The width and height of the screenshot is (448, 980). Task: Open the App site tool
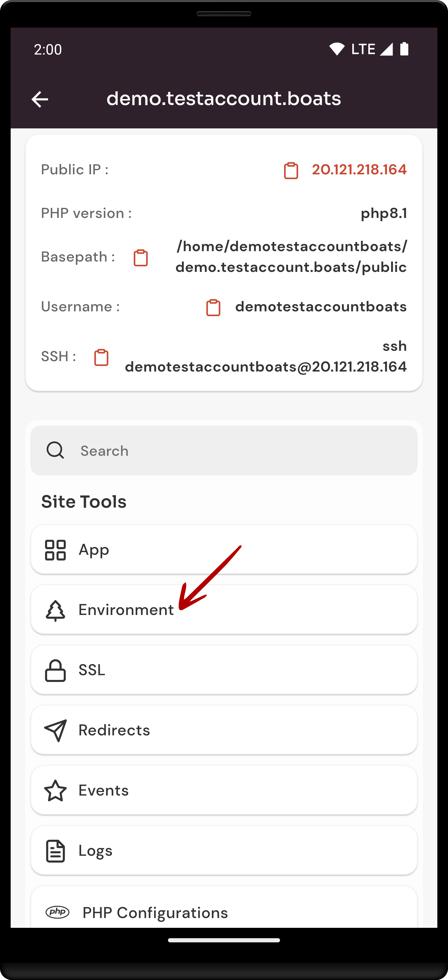(x=224, y=549)
